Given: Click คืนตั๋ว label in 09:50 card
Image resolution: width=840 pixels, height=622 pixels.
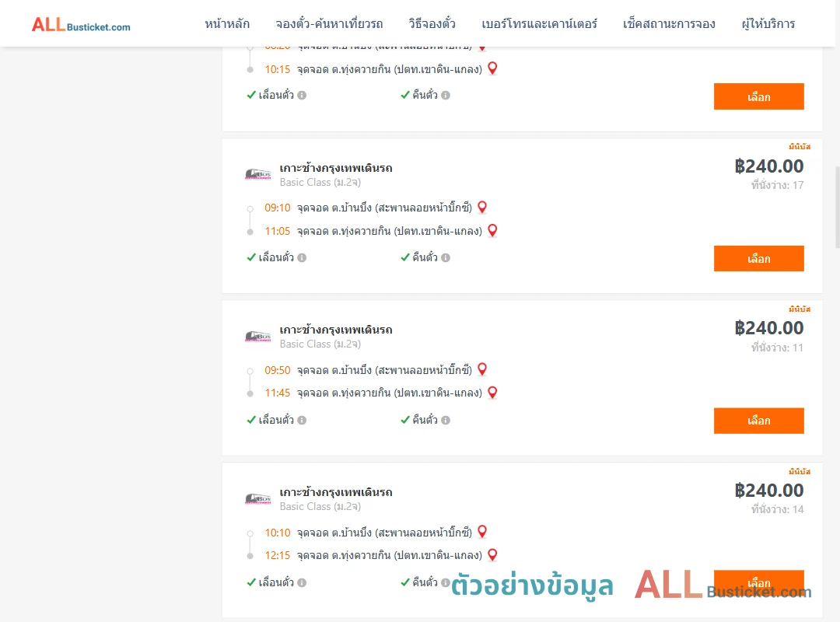Looking at the screenshot, I should pos(425,420).
